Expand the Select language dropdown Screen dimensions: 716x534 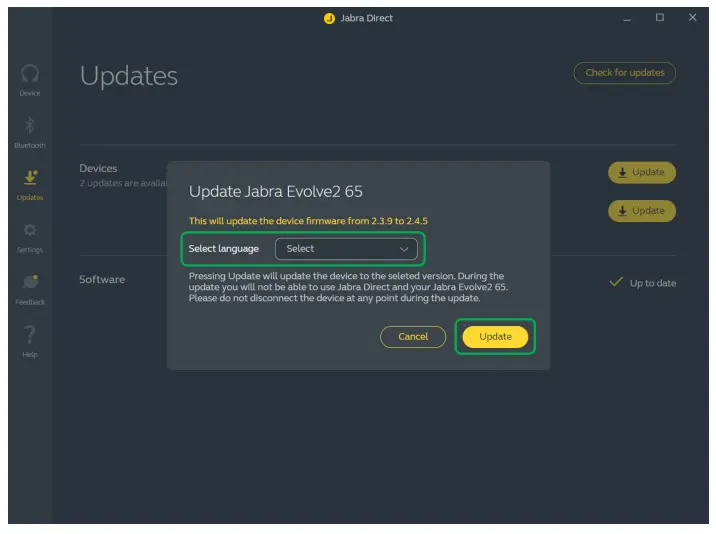[x=346, y=249]
